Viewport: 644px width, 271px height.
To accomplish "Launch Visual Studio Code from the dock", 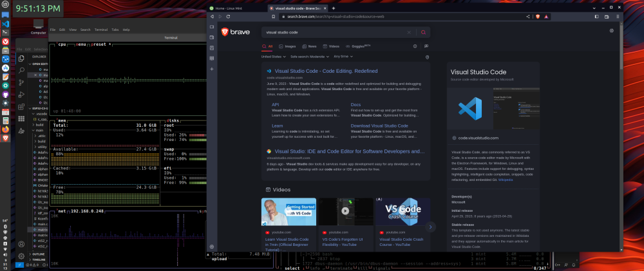I will (x=5, y=23).
